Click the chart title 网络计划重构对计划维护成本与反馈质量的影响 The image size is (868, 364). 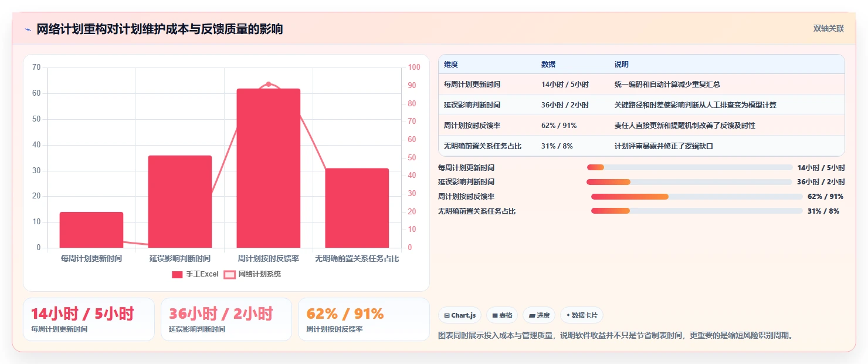[160, 29]
